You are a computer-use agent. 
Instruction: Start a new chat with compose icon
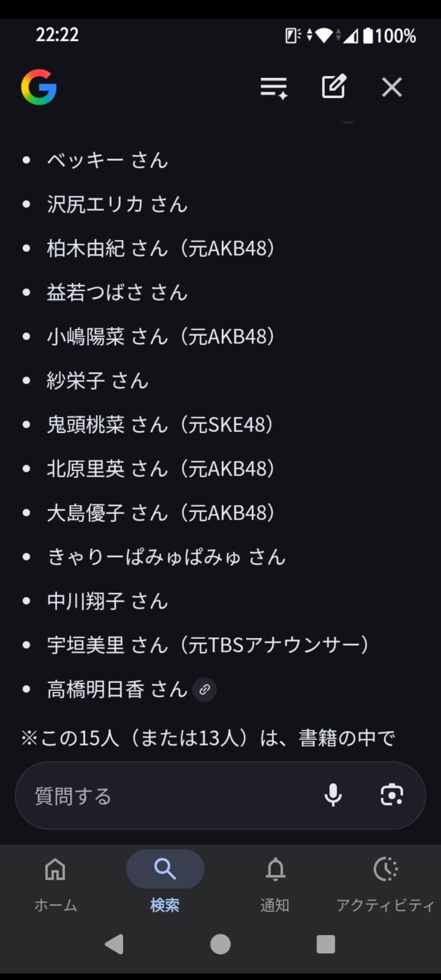(x=333, y=87)
